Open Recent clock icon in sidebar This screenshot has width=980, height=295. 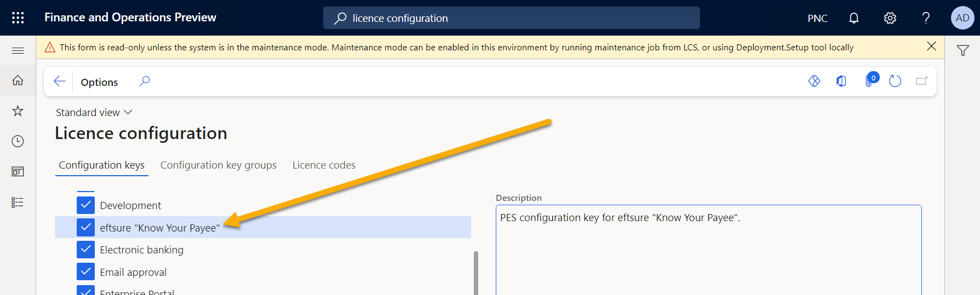18,141
